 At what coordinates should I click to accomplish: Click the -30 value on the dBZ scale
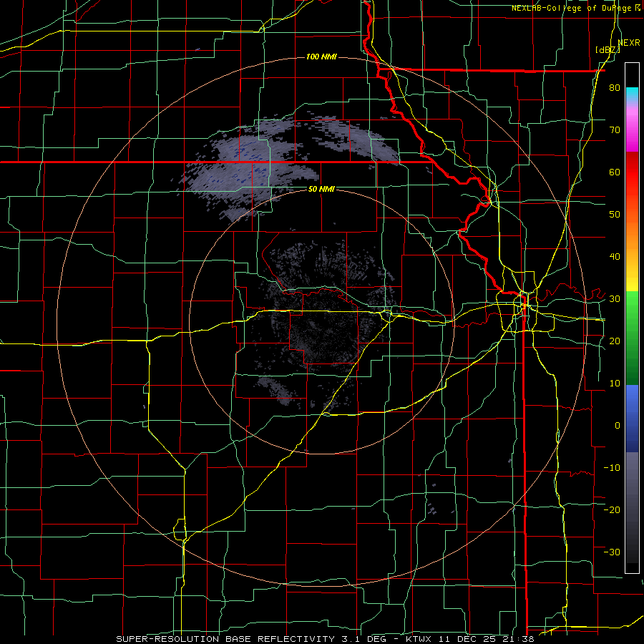coord(612,552)
